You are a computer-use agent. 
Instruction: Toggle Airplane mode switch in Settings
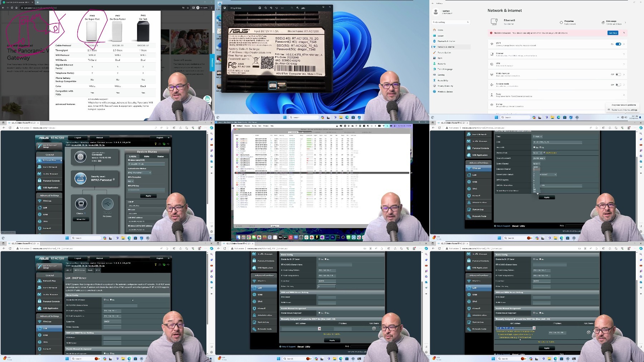[x=618, y=85]
